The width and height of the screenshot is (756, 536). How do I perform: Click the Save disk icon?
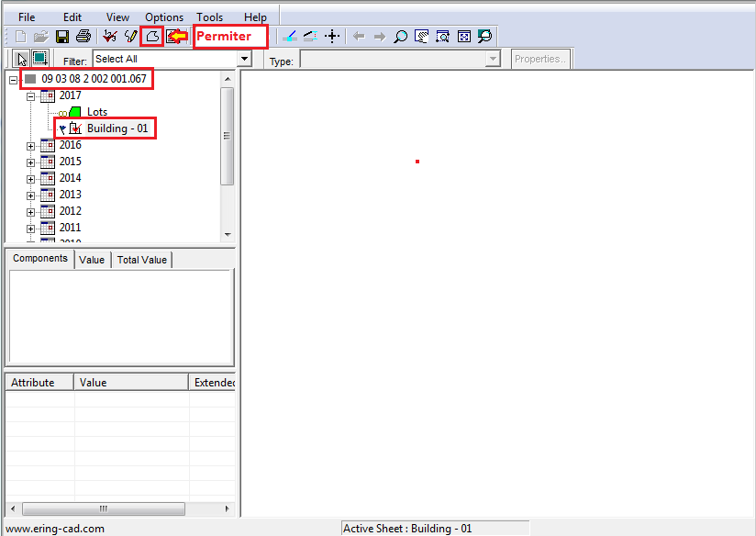click(62, 37)
